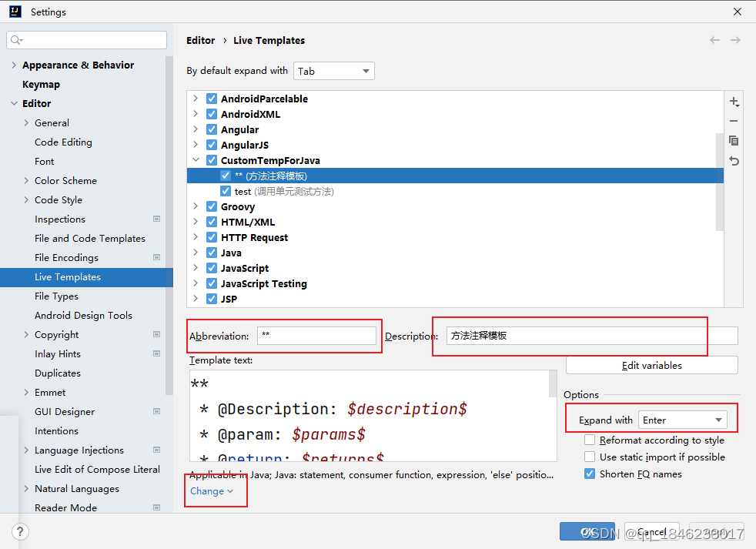Click the IntelliJ IDEA logo in title bar
756x549 pixels.
(x=15, y=12)
